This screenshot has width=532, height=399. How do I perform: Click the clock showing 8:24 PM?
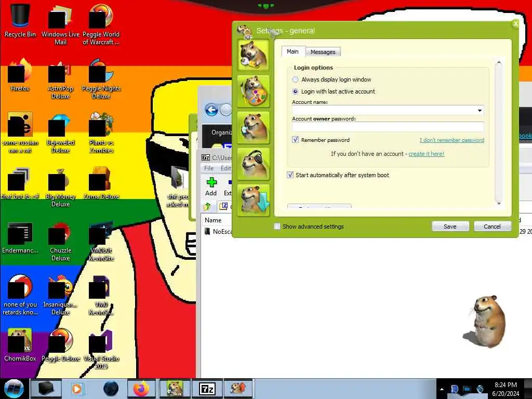tap(506, 385)
